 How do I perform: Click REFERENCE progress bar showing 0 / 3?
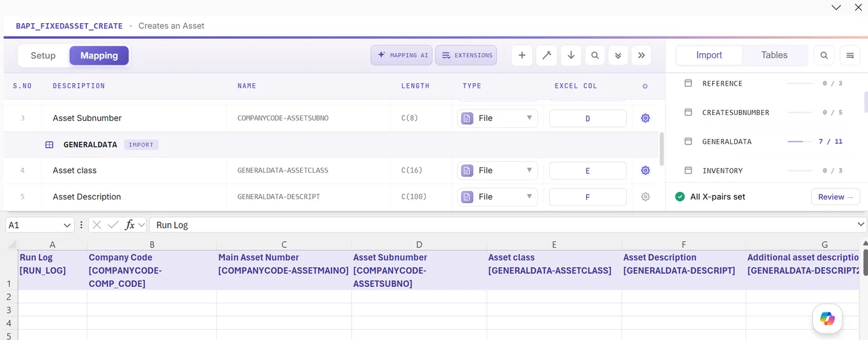[x=800, y=83]
